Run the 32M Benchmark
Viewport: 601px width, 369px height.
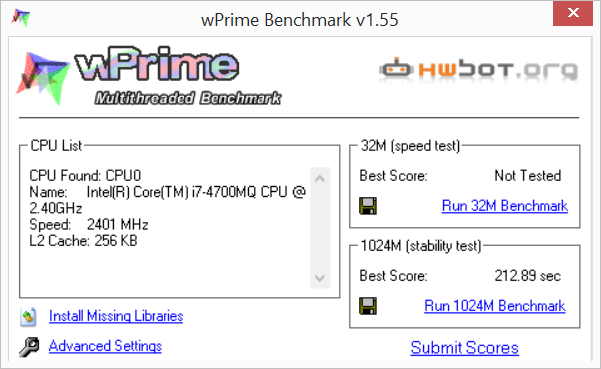click(504, 206)
